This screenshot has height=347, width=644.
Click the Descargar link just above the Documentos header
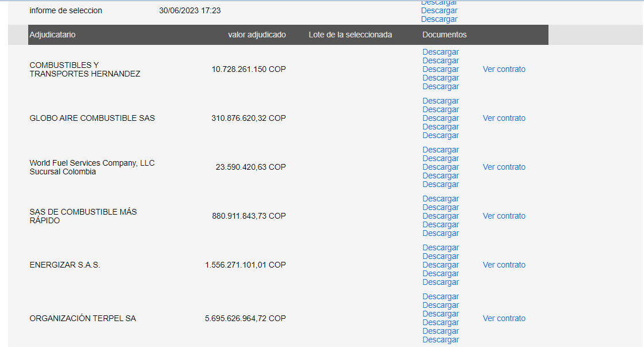click(x=439, y=19)
